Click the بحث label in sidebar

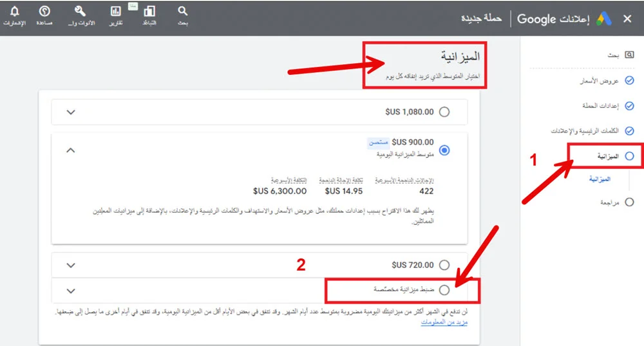tap(613, 55)
